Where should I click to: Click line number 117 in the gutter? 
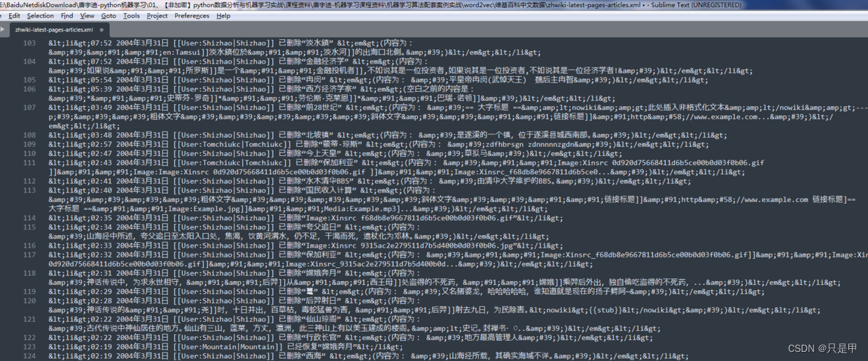point(29,255)
